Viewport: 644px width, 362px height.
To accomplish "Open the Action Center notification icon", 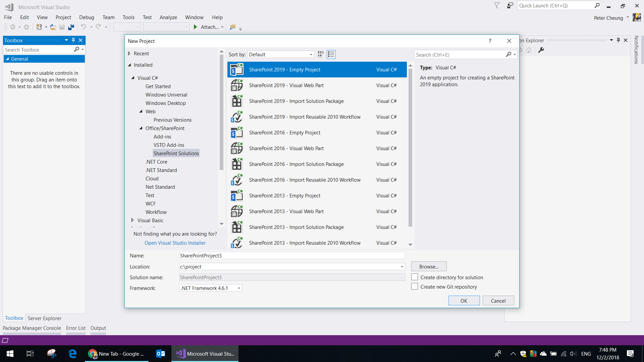I will pos(630,354).
